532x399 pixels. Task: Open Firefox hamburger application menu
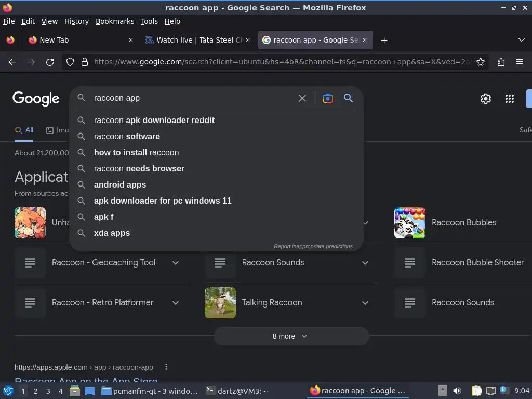[x=519, y=62]
